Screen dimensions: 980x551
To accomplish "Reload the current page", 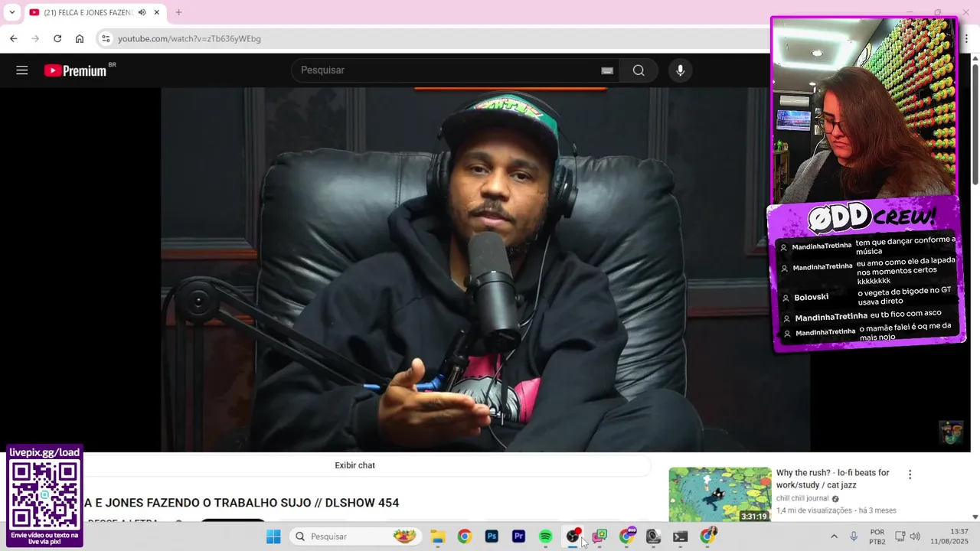I will click(57, 38).
